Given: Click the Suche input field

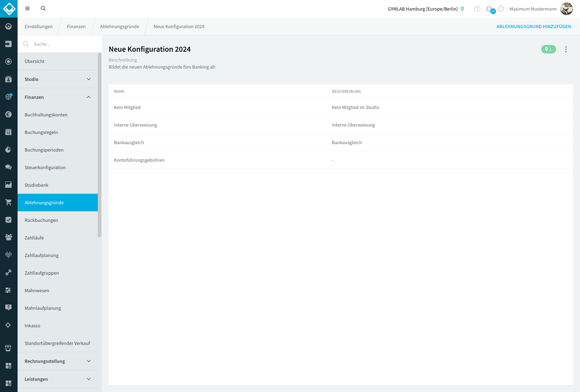Looking at the screenshot, I should [x=60, y=44].
